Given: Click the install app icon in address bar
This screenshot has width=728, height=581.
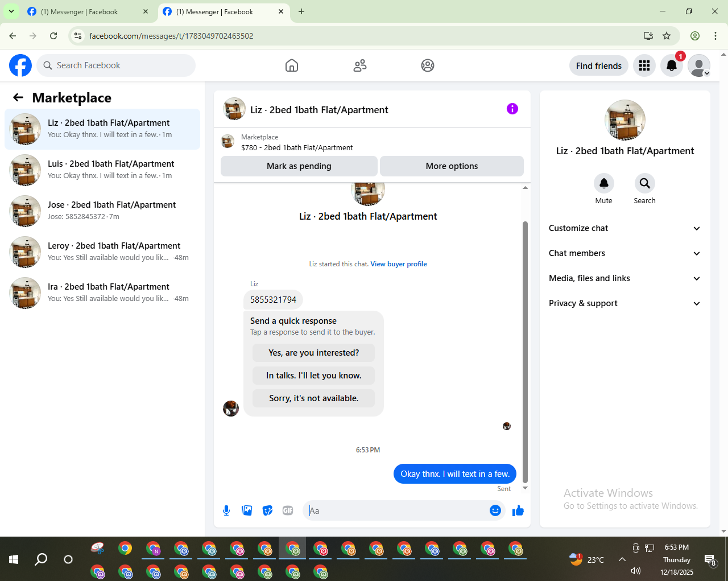Looking at the screenshot, I should point(648,36).
